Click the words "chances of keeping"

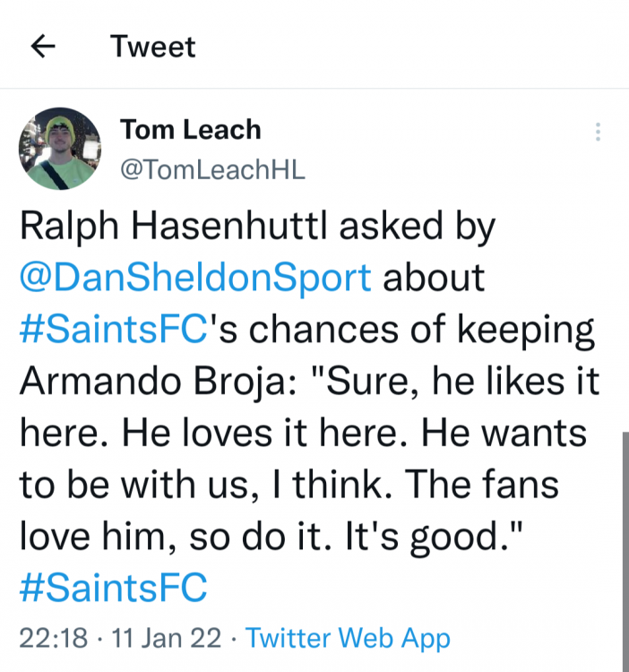(x=416, y=332)
